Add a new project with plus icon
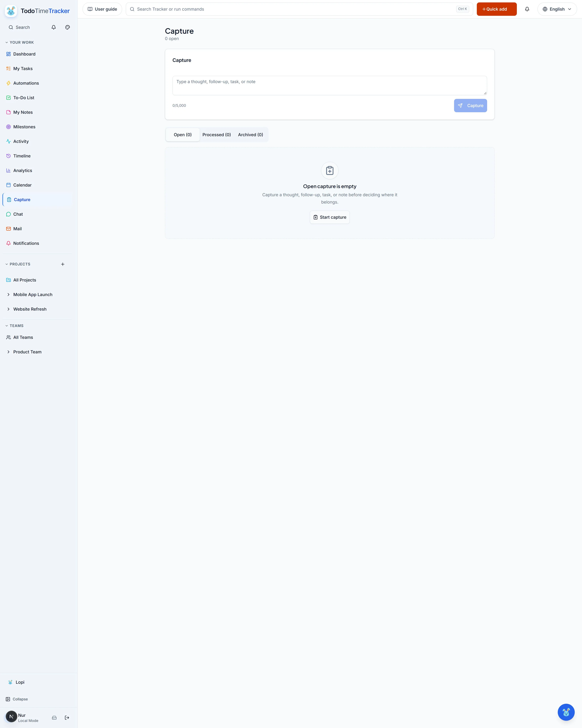582x728 pixels. coord(63,264)
